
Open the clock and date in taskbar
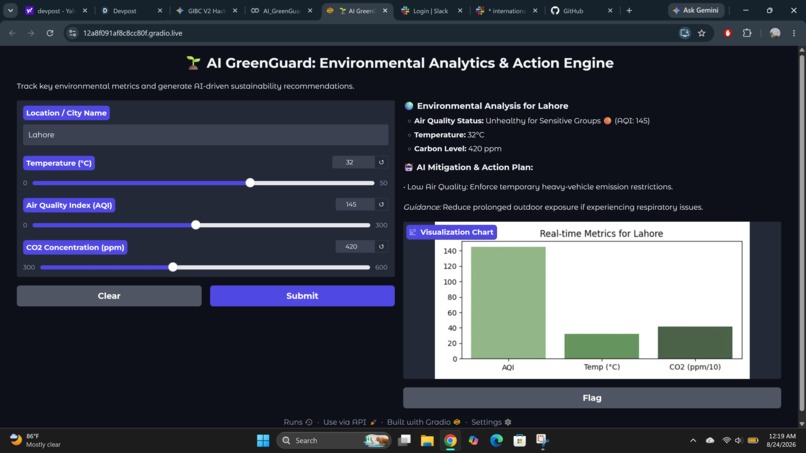781,440
